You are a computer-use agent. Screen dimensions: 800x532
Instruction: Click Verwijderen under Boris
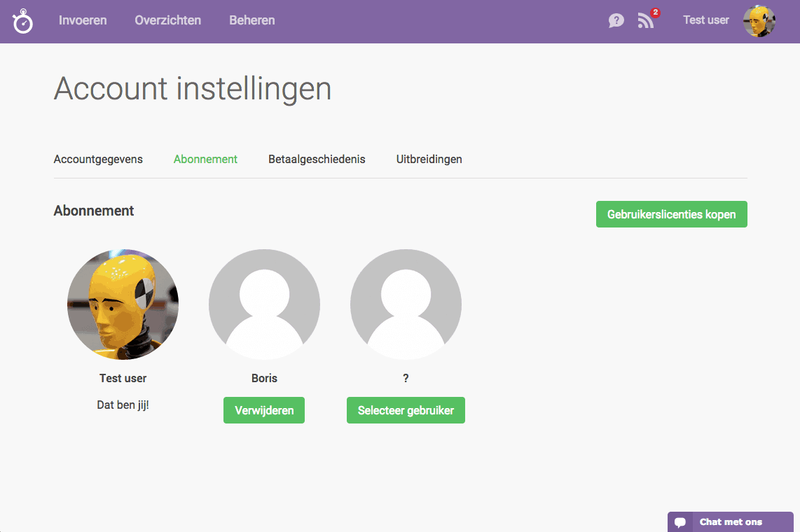coord(264,410)
